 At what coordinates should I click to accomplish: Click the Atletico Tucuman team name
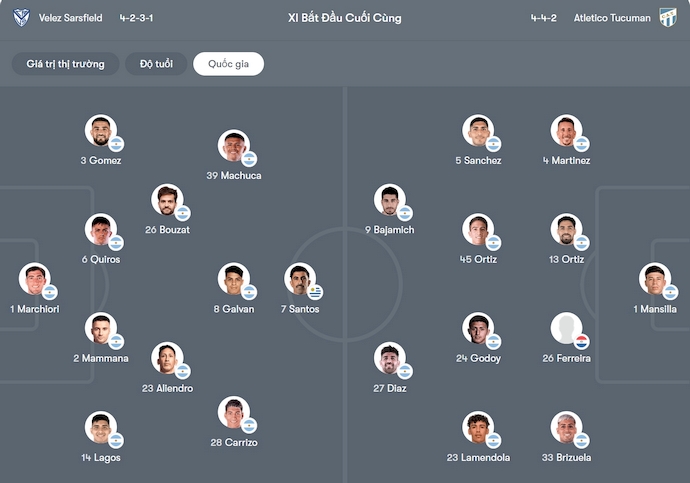tap(612, 18)
